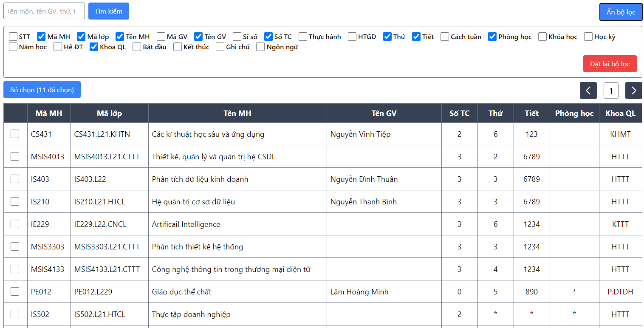Image resolution: width=644 pixels, height=328 pixels.
Task: Enable the Năm học column checkbox
Action: 13,47
